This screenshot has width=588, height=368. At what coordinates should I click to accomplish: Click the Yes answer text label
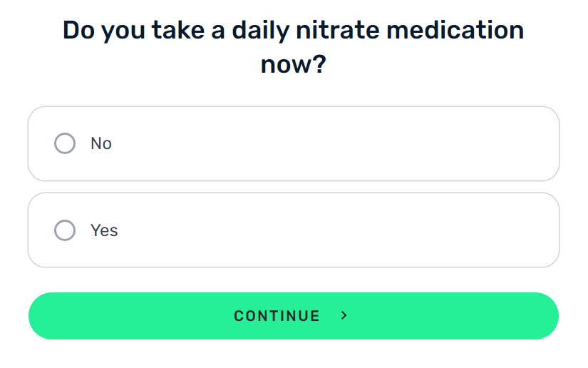[x=104, y=230]
